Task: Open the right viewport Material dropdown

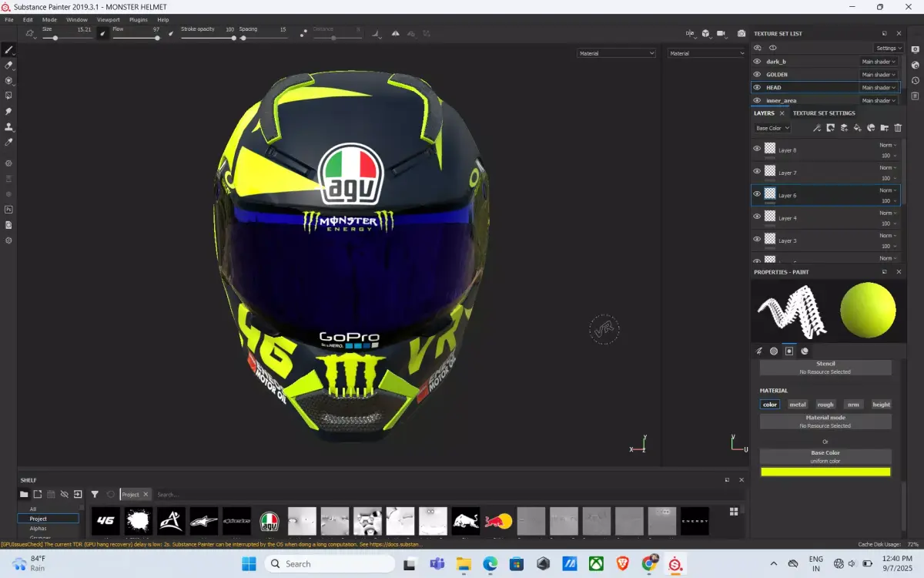Action: (x=706, y=53)
